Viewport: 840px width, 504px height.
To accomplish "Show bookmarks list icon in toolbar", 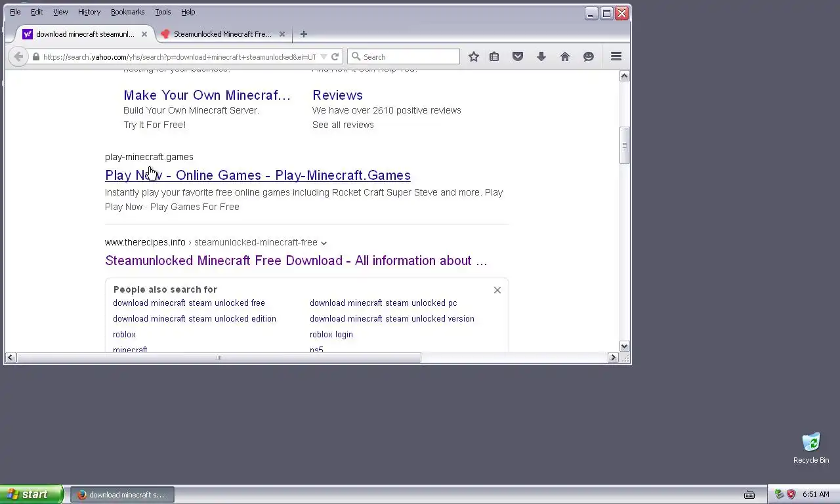I will [x=494, y=57].
